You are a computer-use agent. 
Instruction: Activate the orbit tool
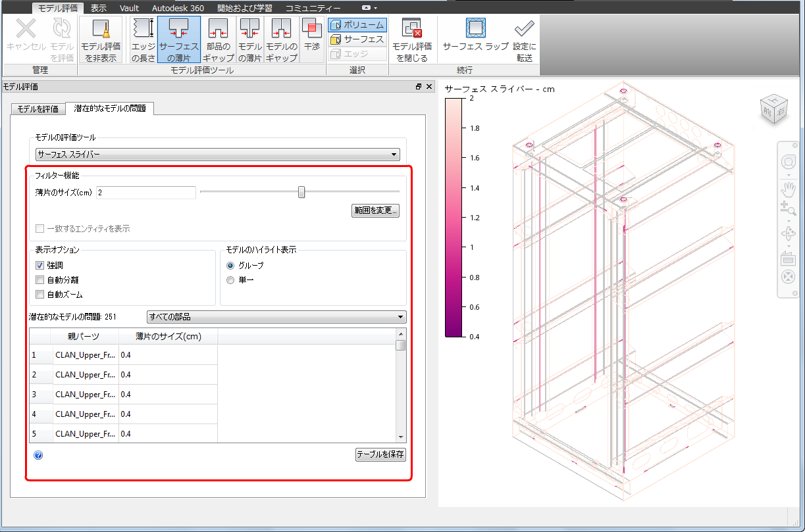(788, 233)
